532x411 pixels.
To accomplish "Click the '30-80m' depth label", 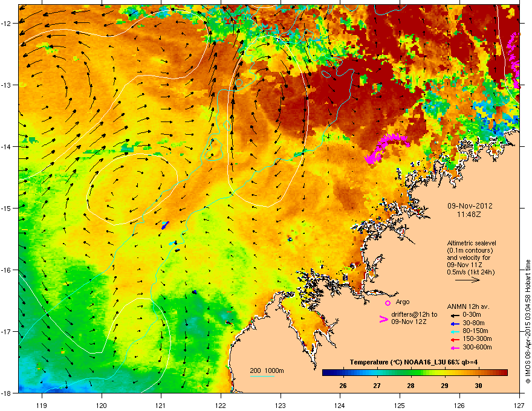I will coord(473,323).
